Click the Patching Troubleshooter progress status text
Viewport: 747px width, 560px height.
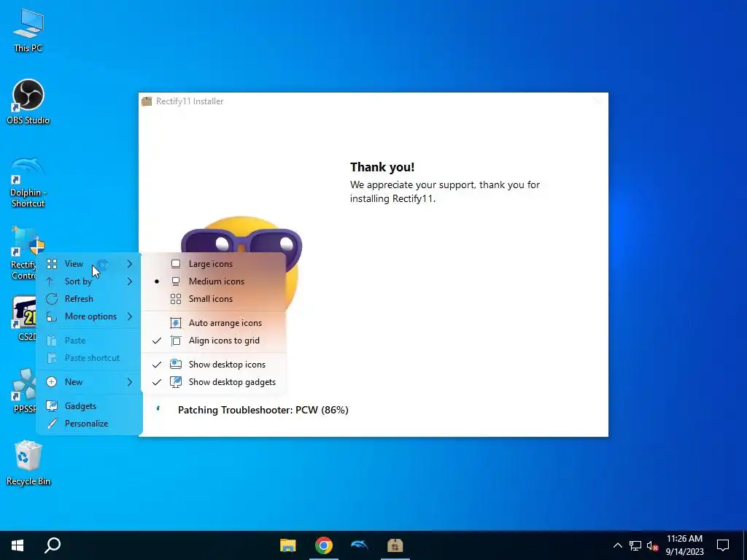(263, 410)
